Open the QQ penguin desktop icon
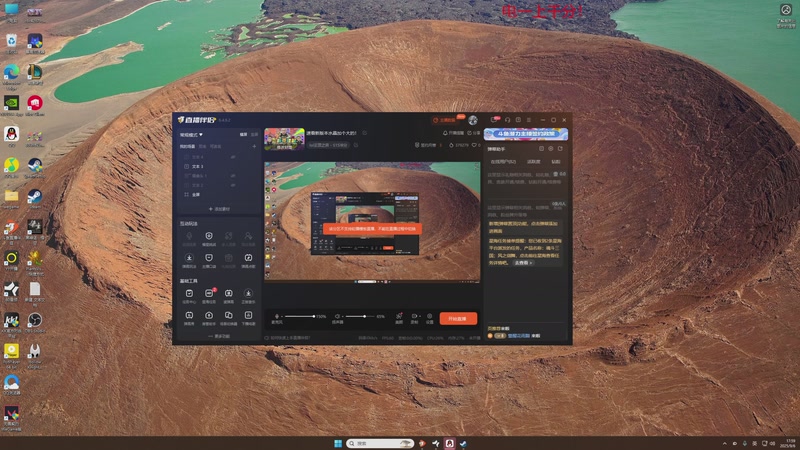Viewport: 800px width, 450px height. (11, 136)
